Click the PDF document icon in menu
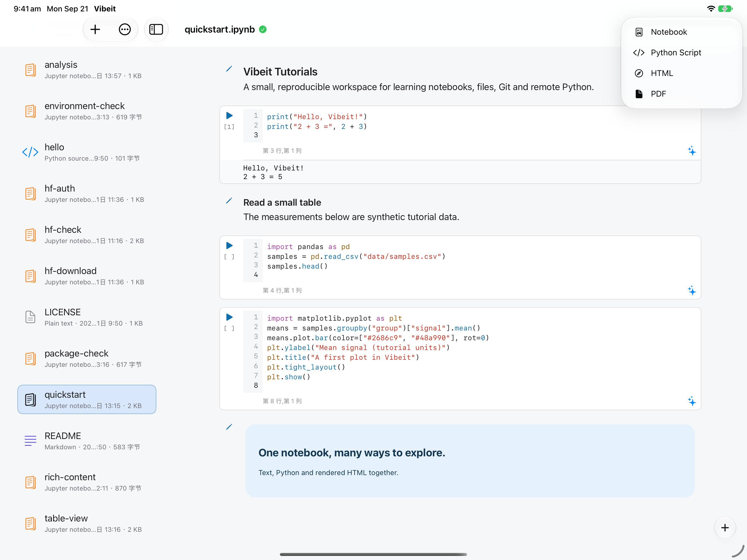Screen dimensions: 747x560 point(639,94)
